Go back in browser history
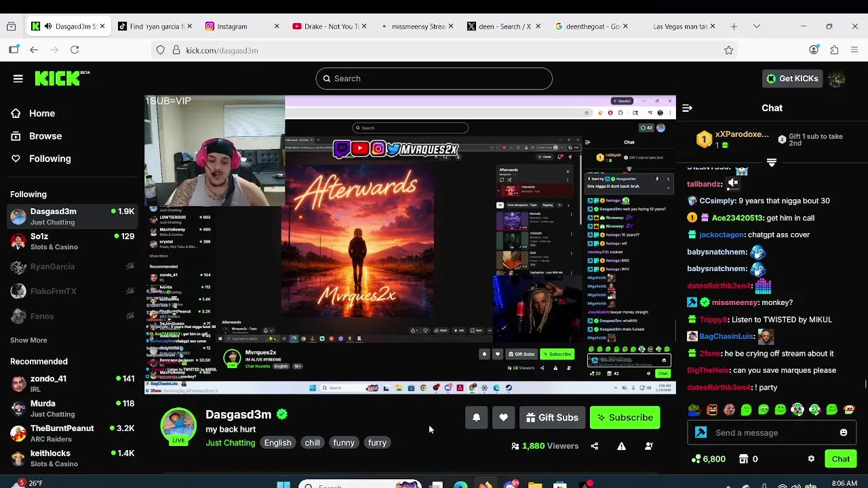868x488 pixels. coord(34,50)
